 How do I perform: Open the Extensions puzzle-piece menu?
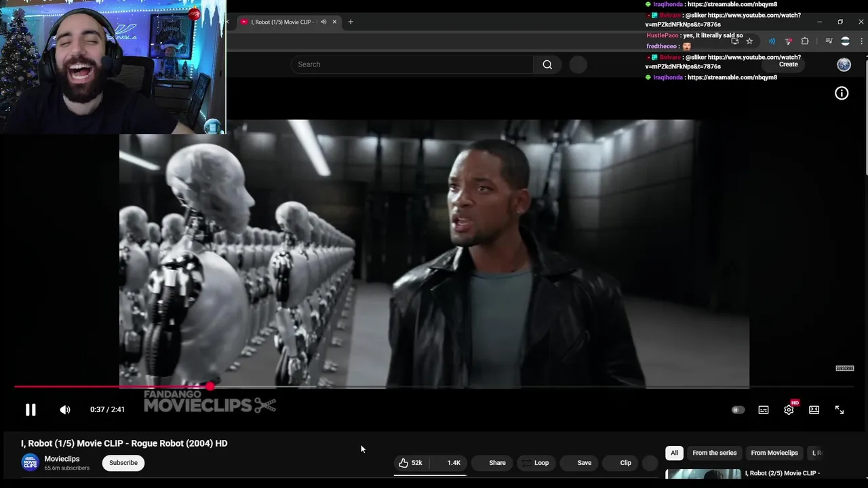(x=805, y=41)
